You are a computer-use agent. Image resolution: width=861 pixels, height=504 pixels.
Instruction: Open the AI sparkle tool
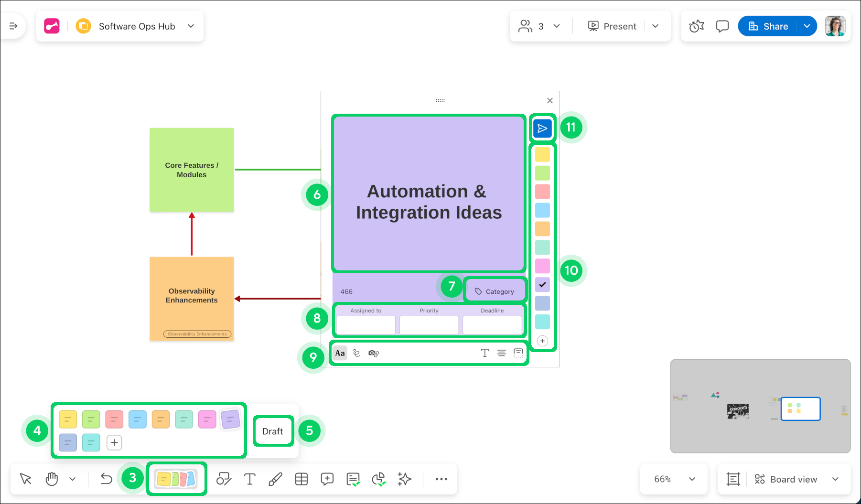click(x=404, y=479)
